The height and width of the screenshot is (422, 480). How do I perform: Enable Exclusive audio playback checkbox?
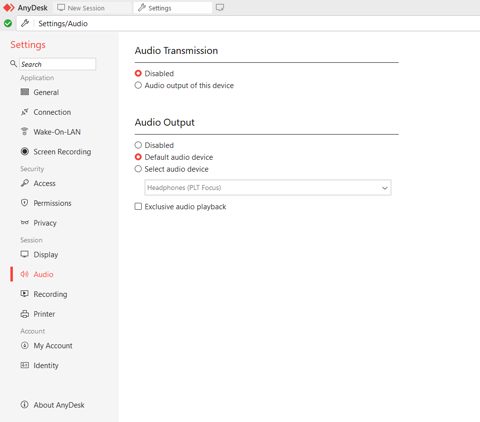tap(138, 206)
